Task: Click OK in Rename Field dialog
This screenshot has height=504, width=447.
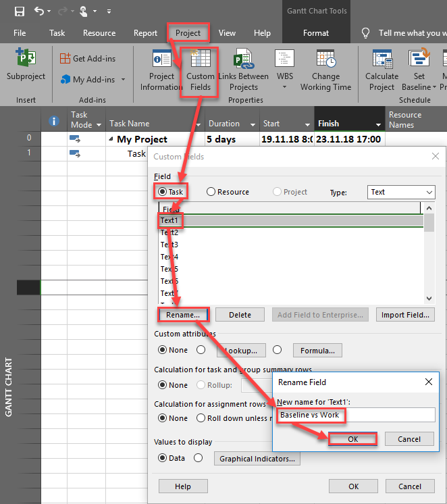Action: (352, 438)
